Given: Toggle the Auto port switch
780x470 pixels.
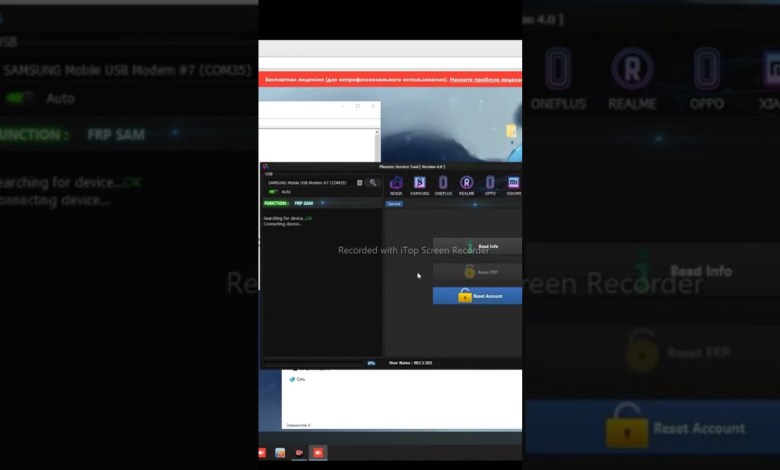Looking at the screenshot, I should tap(273, 191).
